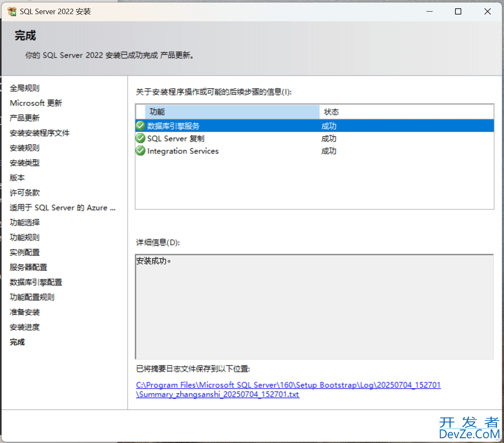Select the 数据库引擎服务 row
Image resolution: width=504 pixels, height=443 pixels.
point(314,126)
